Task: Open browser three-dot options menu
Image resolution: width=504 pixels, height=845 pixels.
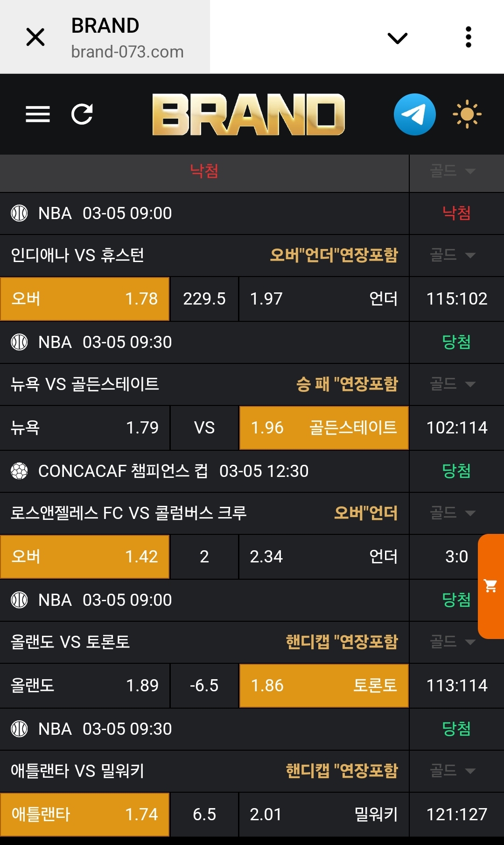Action: (x=469, y=37)
